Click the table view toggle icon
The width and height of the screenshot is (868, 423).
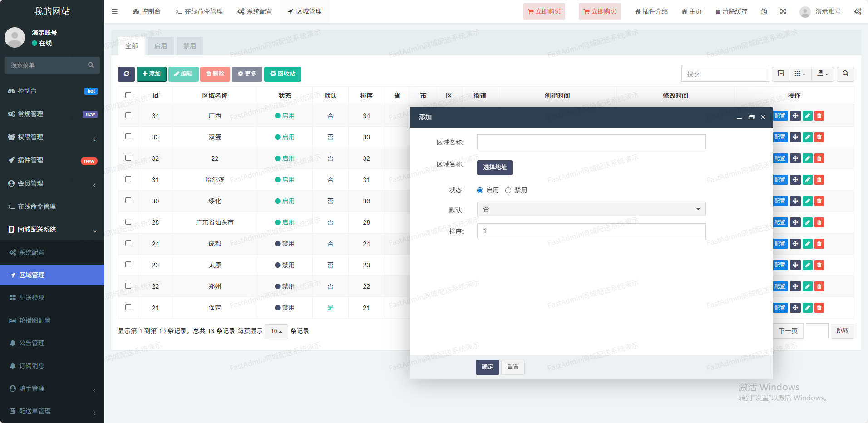tap(780, 74)
